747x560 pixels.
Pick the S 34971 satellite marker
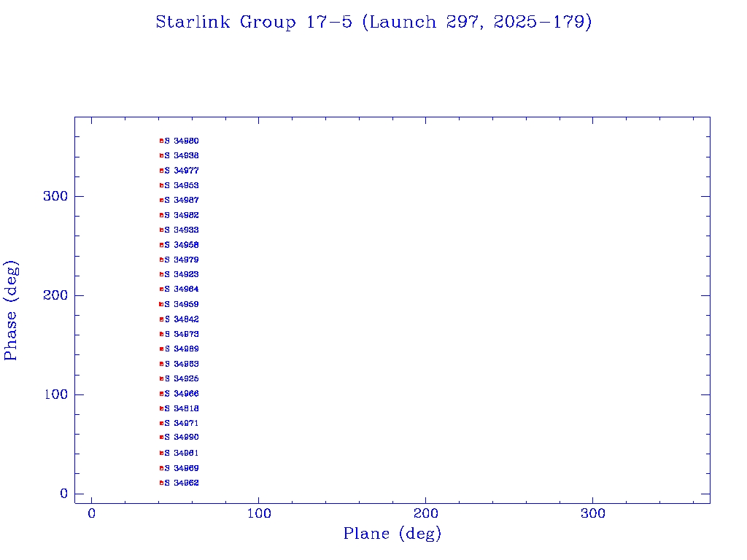(x=161, y=423)
